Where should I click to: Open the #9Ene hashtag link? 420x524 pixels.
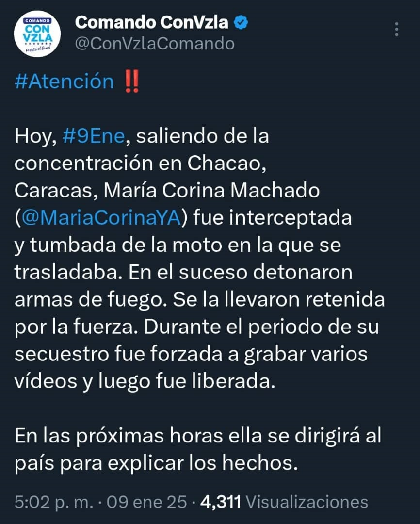tap(94, 136)
